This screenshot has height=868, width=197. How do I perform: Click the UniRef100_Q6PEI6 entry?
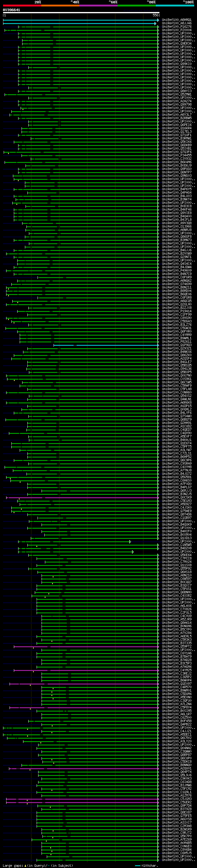(x=177, y=125)
